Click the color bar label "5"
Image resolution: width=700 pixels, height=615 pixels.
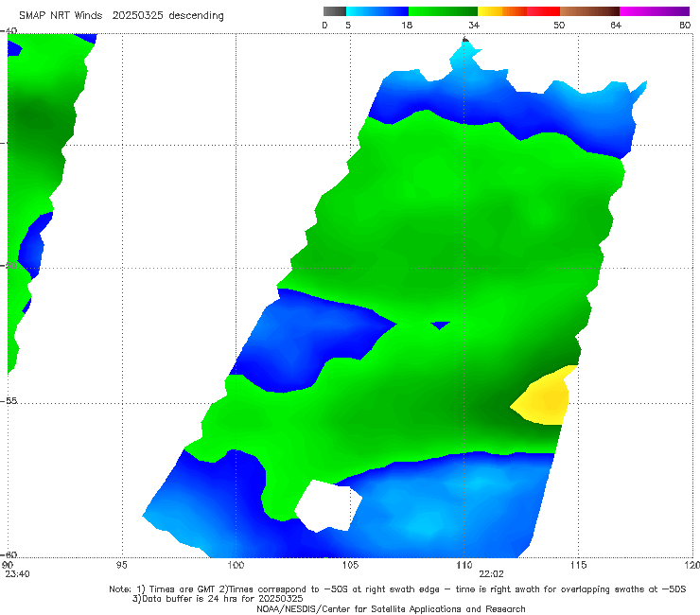[348, 26]
